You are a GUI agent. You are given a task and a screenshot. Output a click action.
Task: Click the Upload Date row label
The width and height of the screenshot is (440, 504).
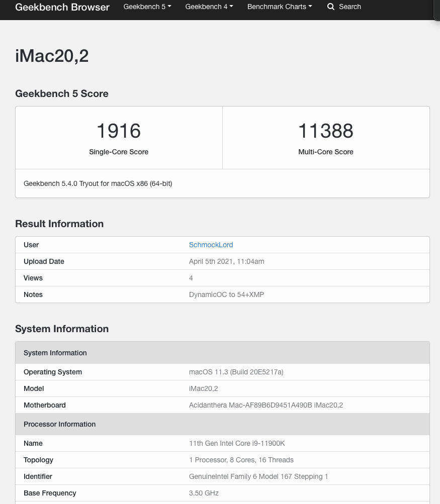[x=44, y=261]
